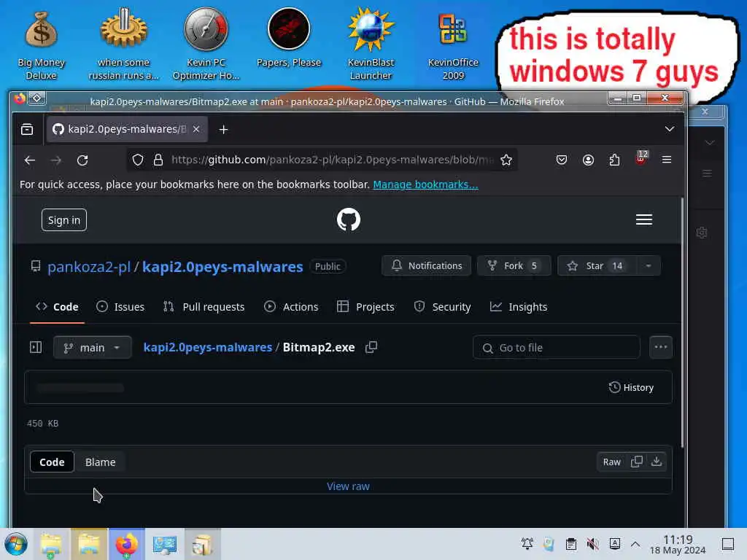Screen dimensions: 747x560
Task: Switch to Blame view
Action: 100,462
